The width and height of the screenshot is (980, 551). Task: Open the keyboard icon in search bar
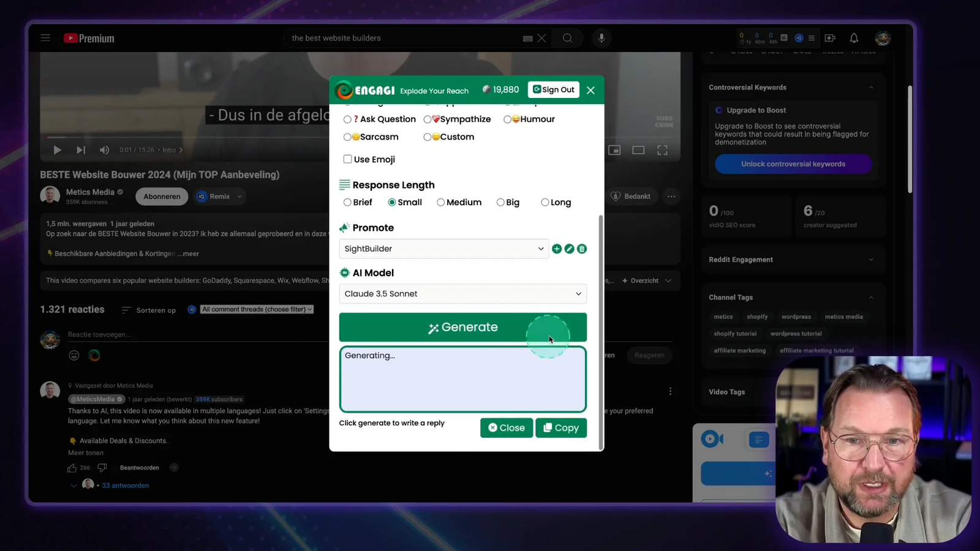[527, 39]
